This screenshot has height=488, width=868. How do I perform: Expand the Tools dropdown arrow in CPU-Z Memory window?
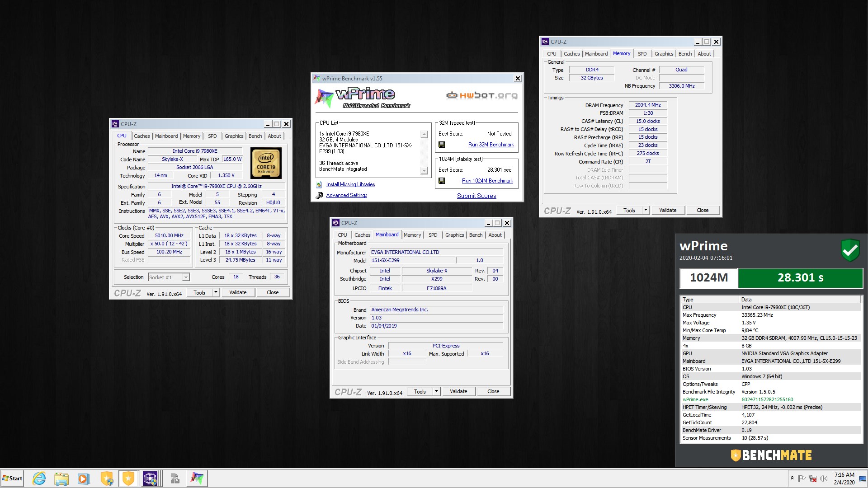(x=646, y=210)
